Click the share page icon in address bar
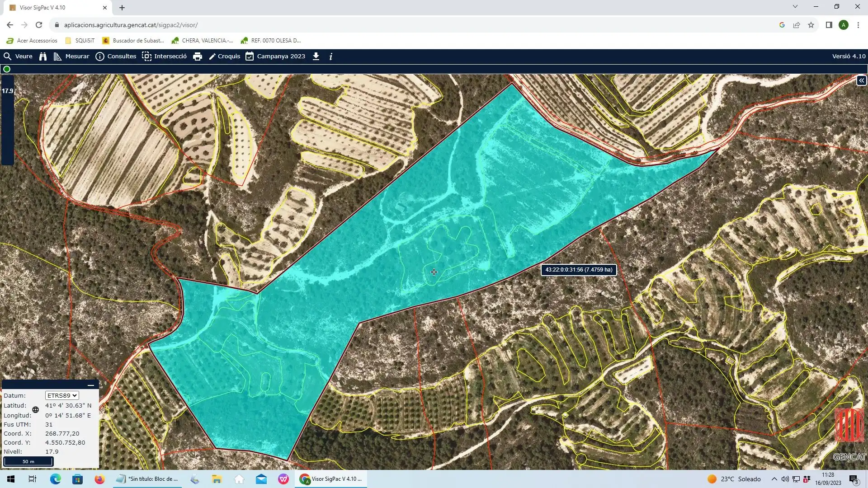The height and width of the screenshot is (488, 868). [797, 25]
